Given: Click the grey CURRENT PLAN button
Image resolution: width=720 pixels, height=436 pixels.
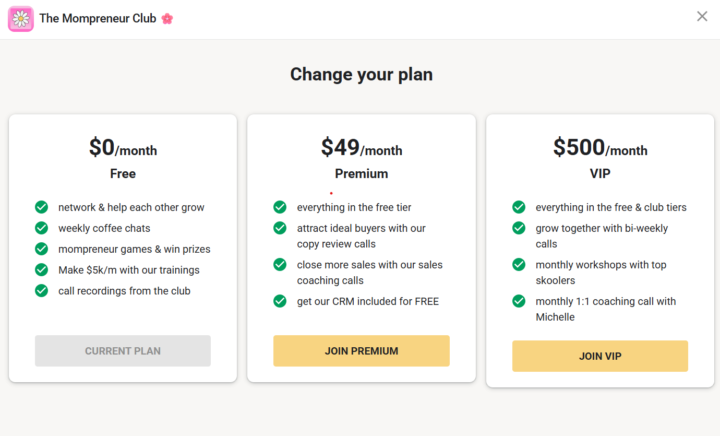Looking at the screenshot, I should click(123, 351).
